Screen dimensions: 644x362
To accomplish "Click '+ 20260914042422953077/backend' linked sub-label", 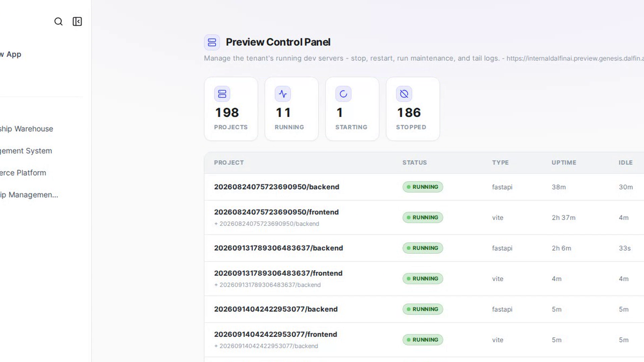I will [x=266, y=346].
